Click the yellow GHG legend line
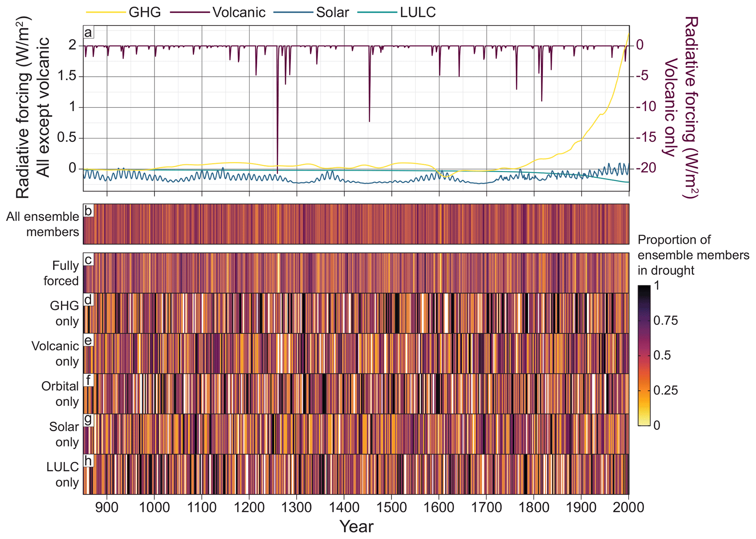Screen dimensions: 756x539 [105, 12]
